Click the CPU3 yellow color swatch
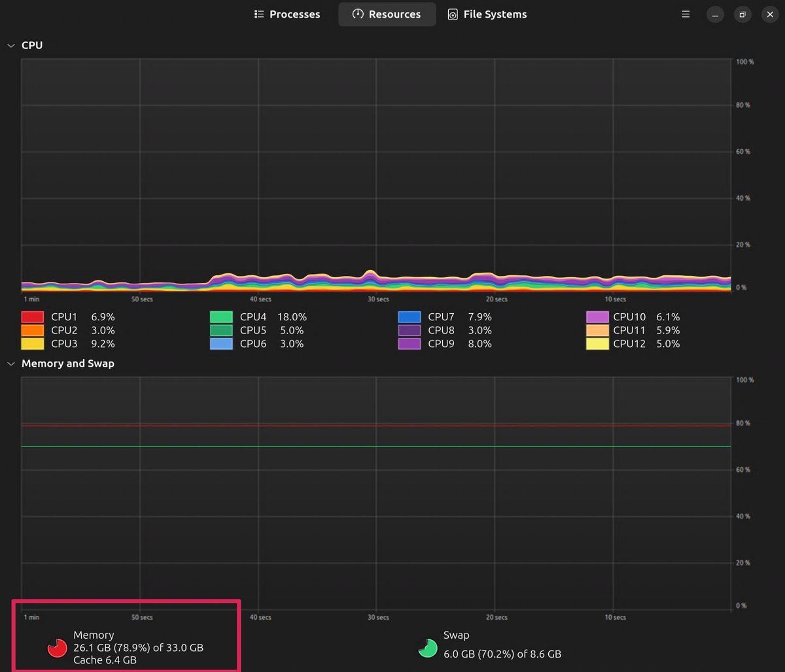This screenshot has width=785, height=672. [33, 344]
